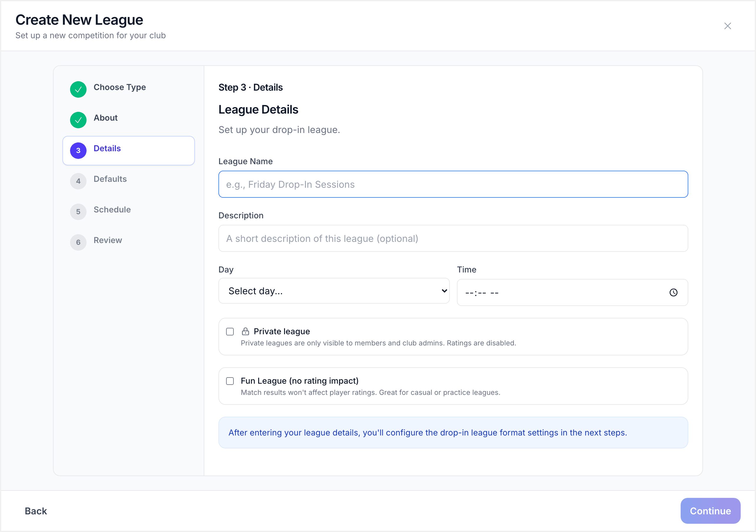This screenshot has height=532, width=756.
Task: Click the 'Day' field label
Action: [x=226, y=270]
